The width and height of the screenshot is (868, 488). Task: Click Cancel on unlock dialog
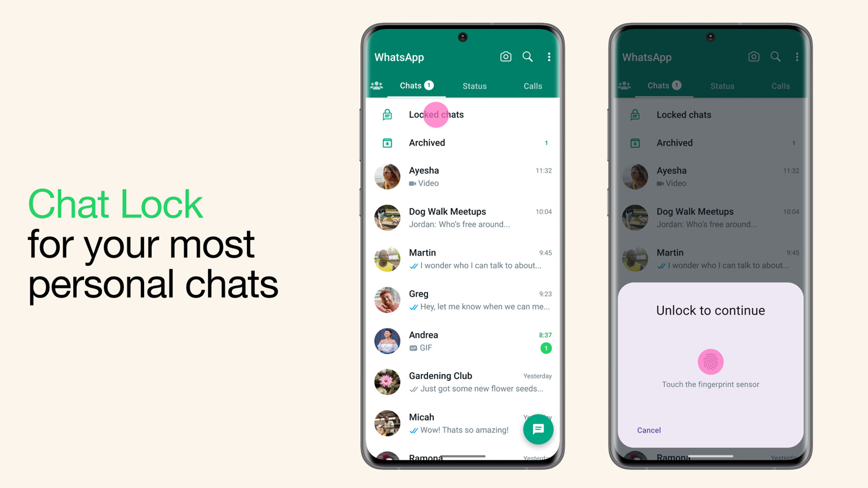click(x=649, y=430)
